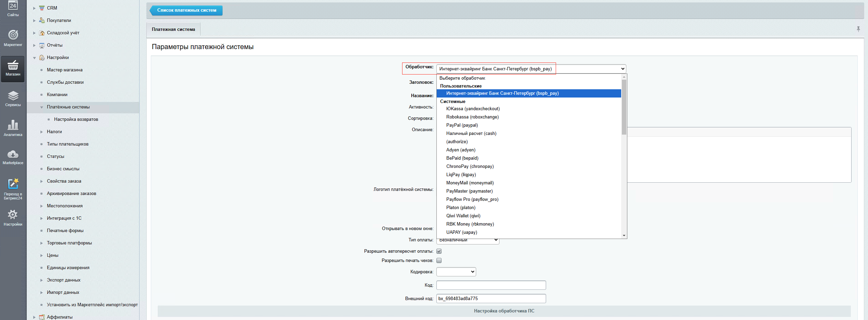
Task: Expand the Налоги node arrow
Action: pyautogui.click(x=41, y=132)
